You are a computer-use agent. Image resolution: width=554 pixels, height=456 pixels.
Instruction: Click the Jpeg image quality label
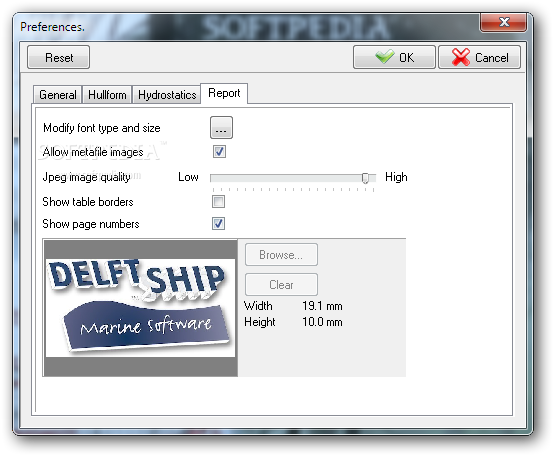pyautogui.click(x=87, y=177)
